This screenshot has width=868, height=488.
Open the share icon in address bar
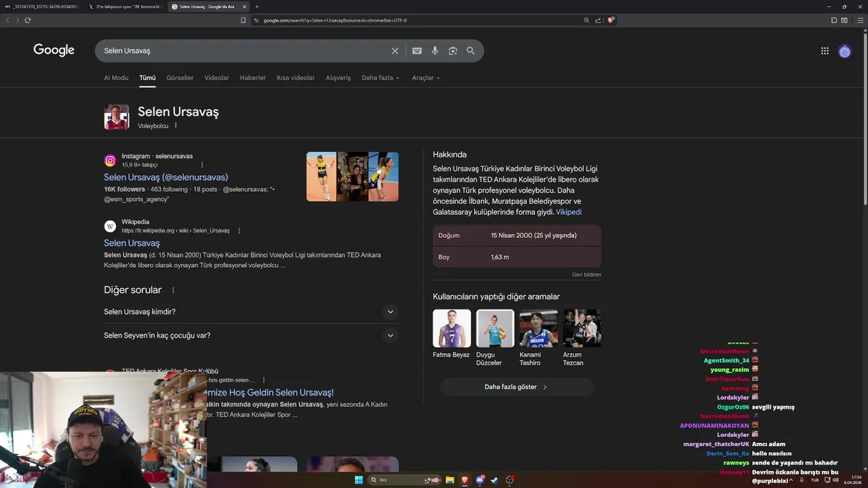(598, 20)
